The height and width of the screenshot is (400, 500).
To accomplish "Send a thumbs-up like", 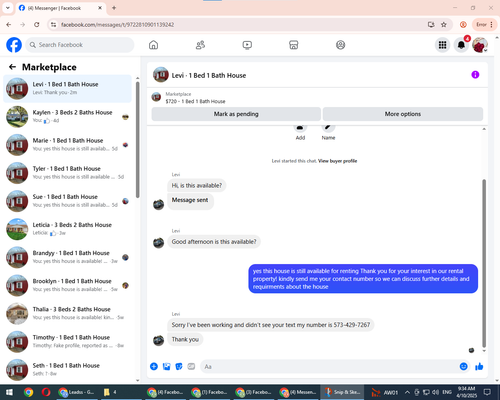I will tap(479, 366).
